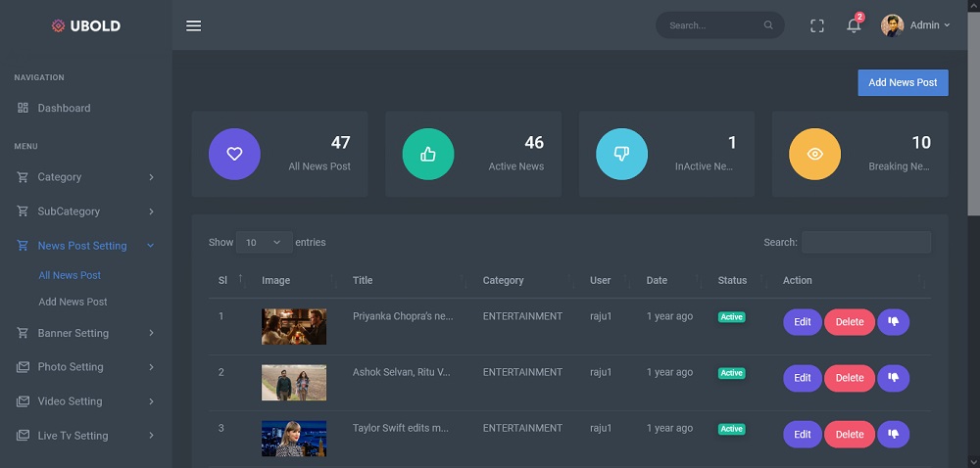Image resolution: width=980 pixels, height=468 pixels.
Task: Collapse the News Post Setting menu
Action: click(151, 246)
